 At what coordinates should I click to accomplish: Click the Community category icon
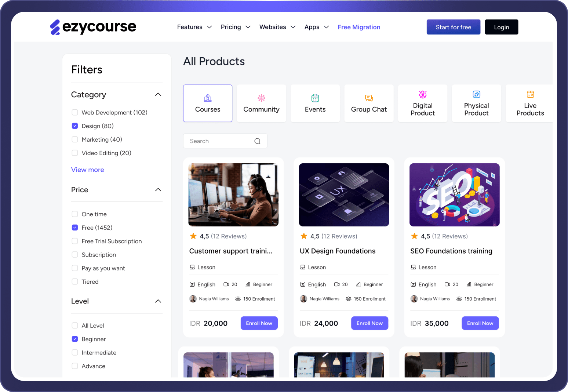point(261,98)
